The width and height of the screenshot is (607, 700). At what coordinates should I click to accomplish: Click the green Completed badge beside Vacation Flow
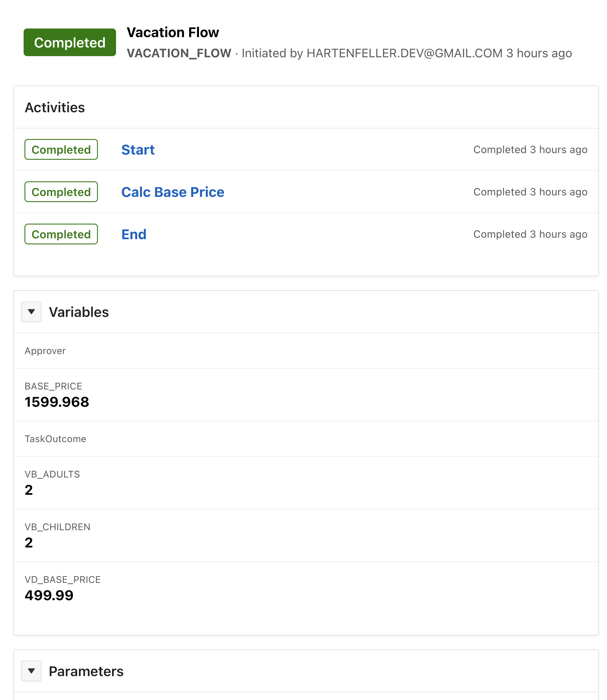pos(70,43)
